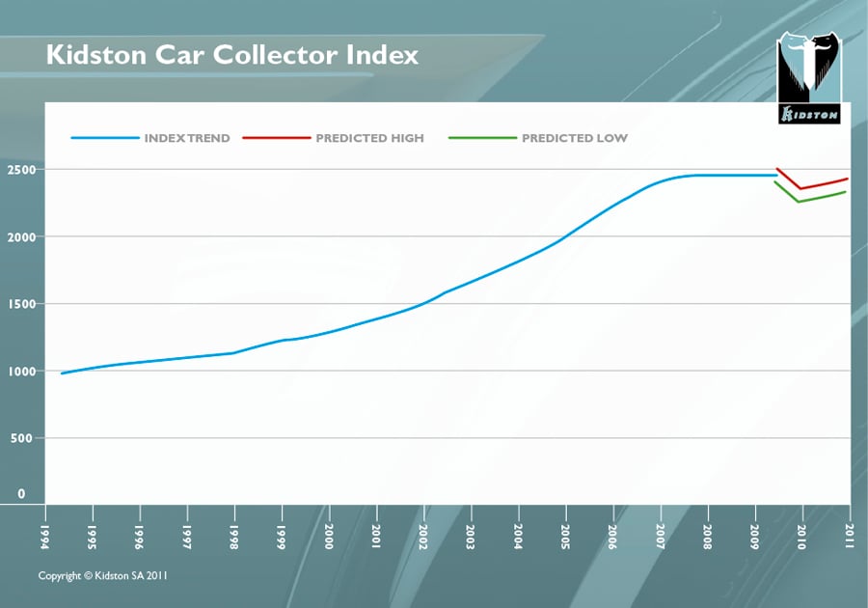Click the x-axis year label '1998'

pyautogui.click(x=233, y=538)
